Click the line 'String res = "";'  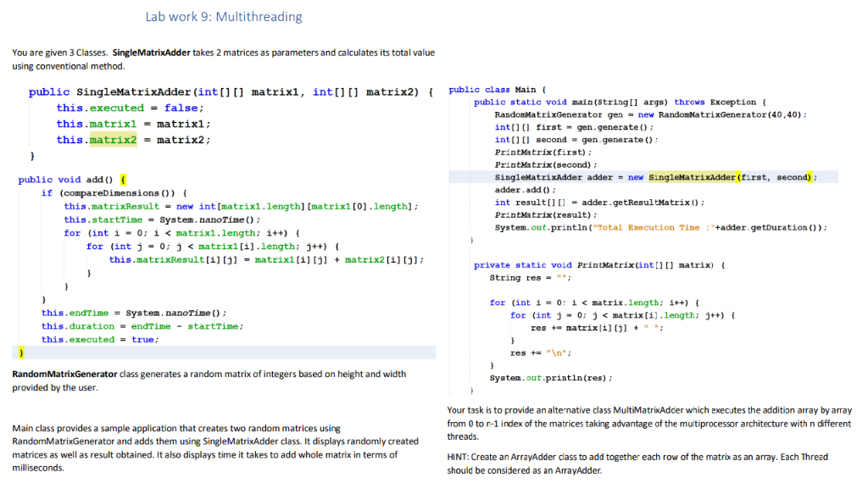[x=531, y=278]
